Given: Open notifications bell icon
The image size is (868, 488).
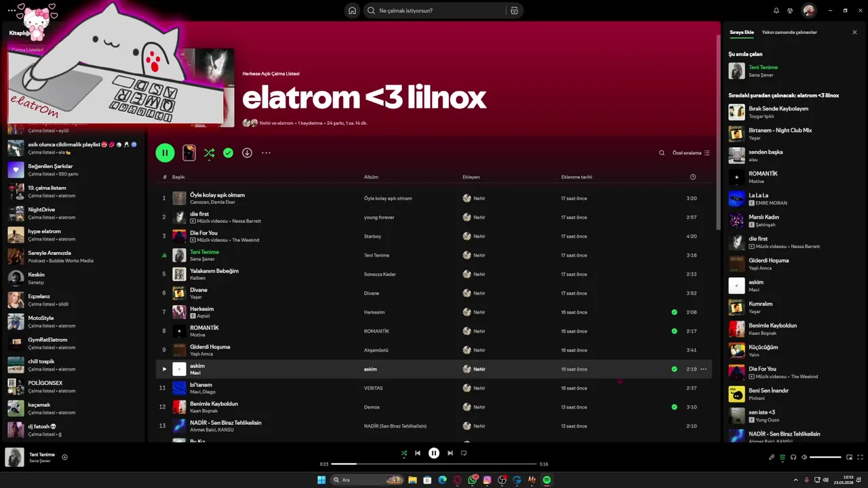Looking at the screenshot, I should [776, 10].
